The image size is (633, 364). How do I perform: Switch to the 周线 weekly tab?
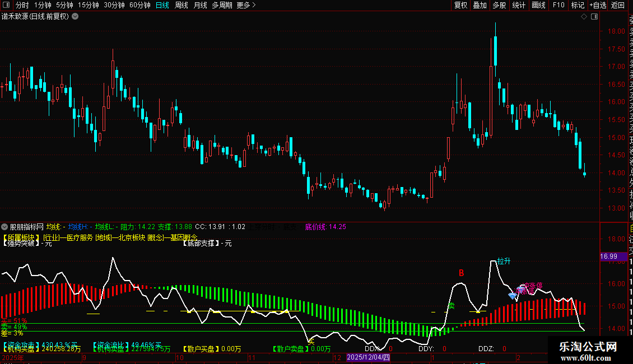click(181, 5)
